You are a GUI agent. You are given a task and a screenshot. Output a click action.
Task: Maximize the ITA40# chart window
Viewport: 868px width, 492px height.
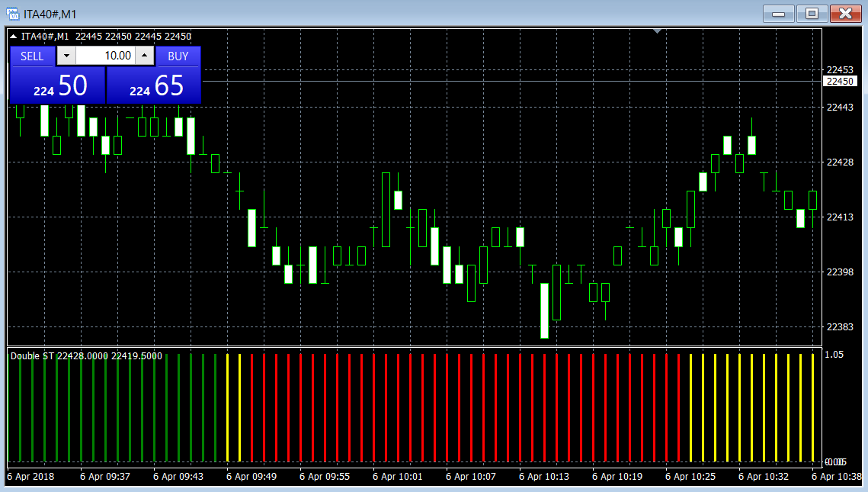coord(812,13)
